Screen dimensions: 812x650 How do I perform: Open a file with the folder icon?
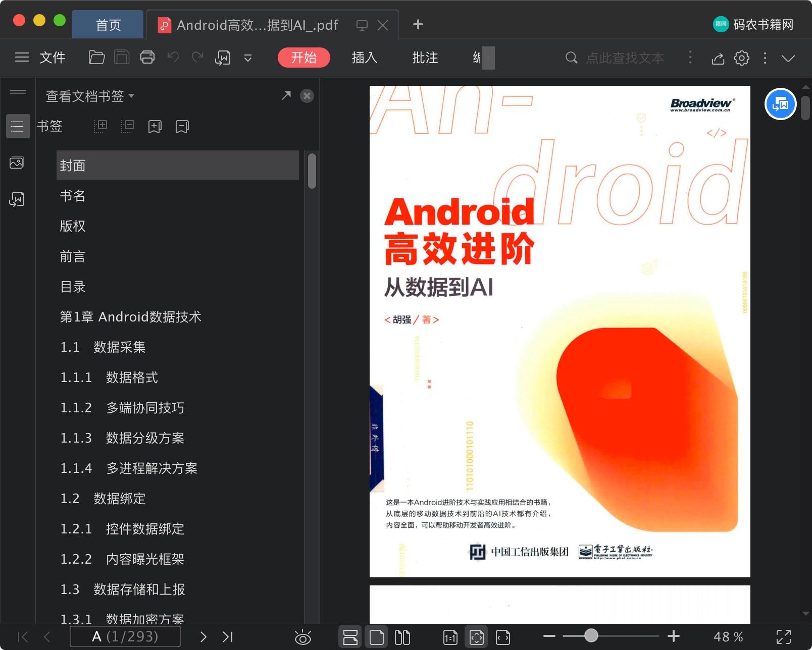click(x=96, y=58)
